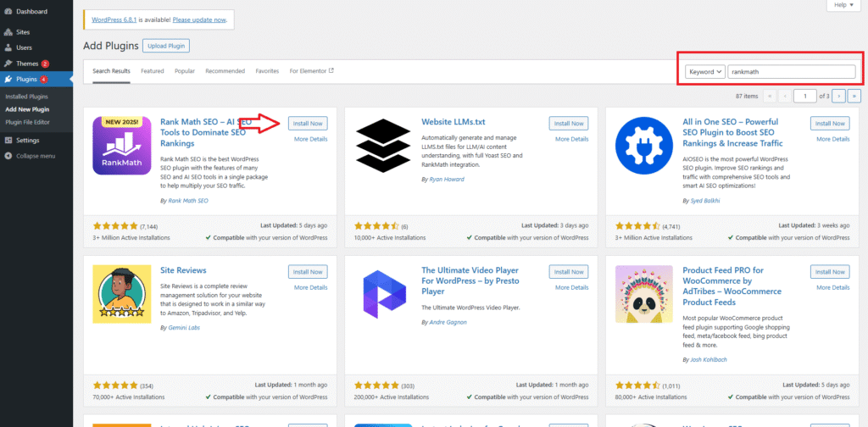Install the Website LLMs.txt plugin
868x427 pixels.
(569, 124)
